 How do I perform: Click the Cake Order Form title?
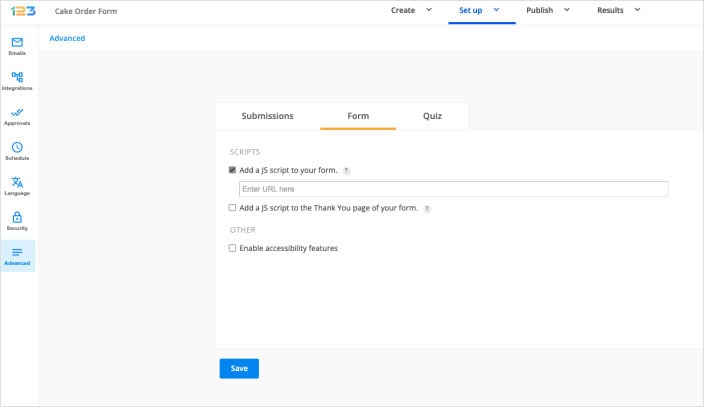86,11
